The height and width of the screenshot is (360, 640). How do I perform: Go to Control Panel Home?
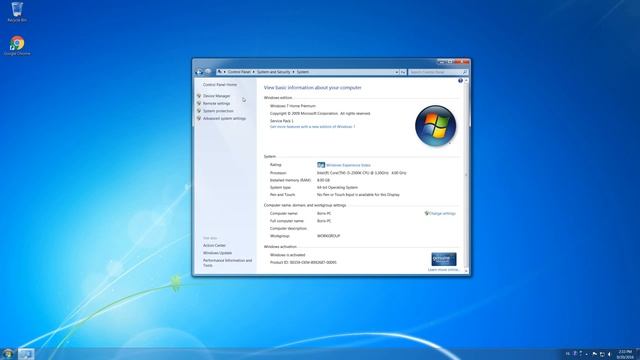coord(220,84)
